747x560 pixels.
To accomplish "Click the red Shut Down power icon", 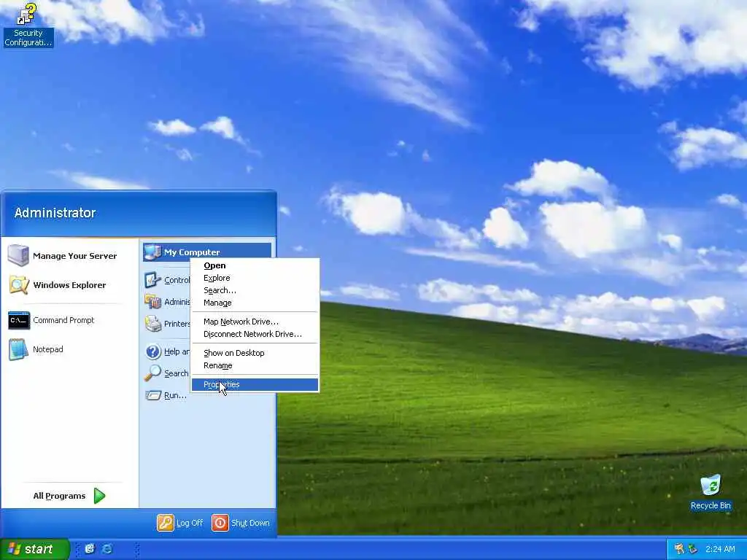I will (x=220, y=523).
